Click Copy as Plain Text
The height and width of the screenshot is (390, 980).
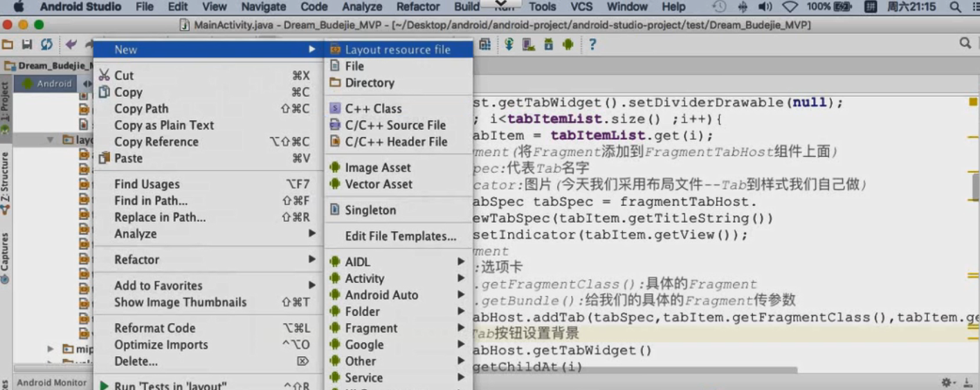pos(208,125)
